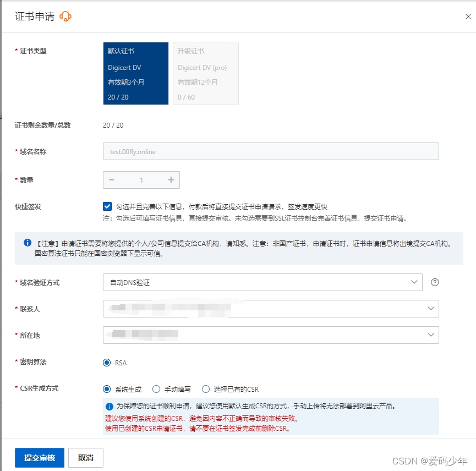Choose 手动填写 CSR option
The image size is (476, 471).
pyautogui.click(x=156, y=389)
